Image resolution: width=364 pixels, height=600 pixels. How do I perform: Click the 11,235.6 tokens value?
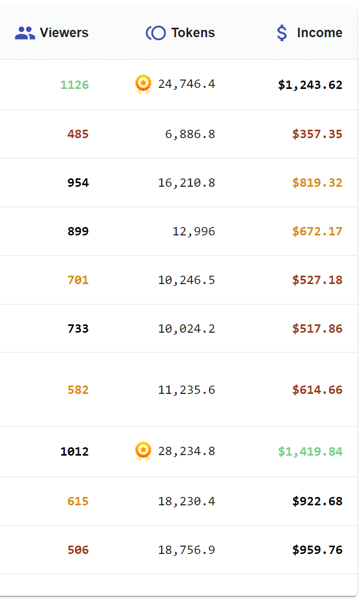(x=186, y=390)
